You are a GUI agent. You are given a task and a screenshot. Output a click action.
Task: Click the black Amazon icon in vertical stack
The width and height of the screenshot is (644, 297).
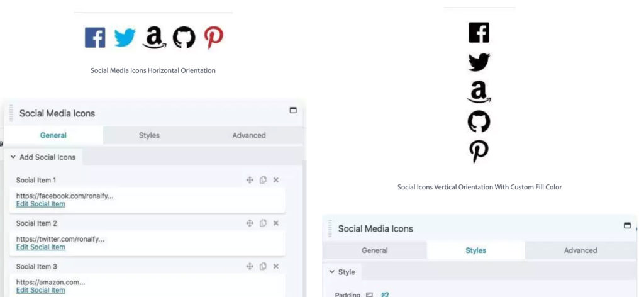click(479, 92)
